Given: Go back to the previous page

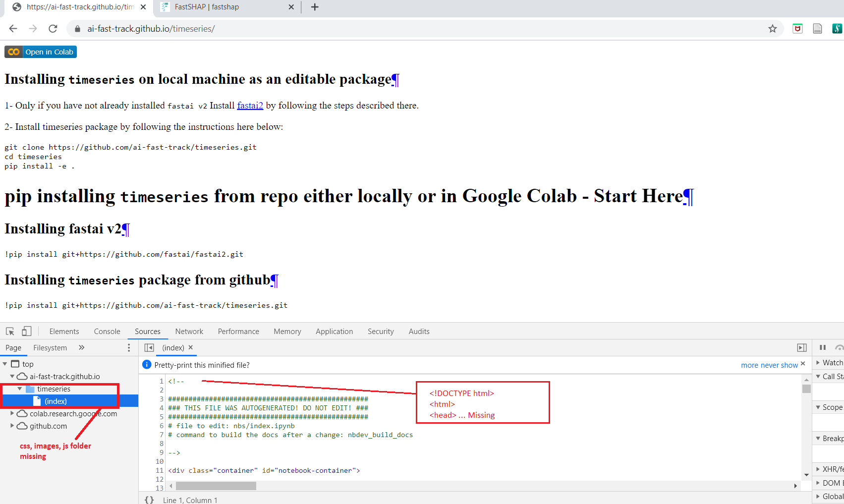Looking at the screenshot, I should pos(13,29).
